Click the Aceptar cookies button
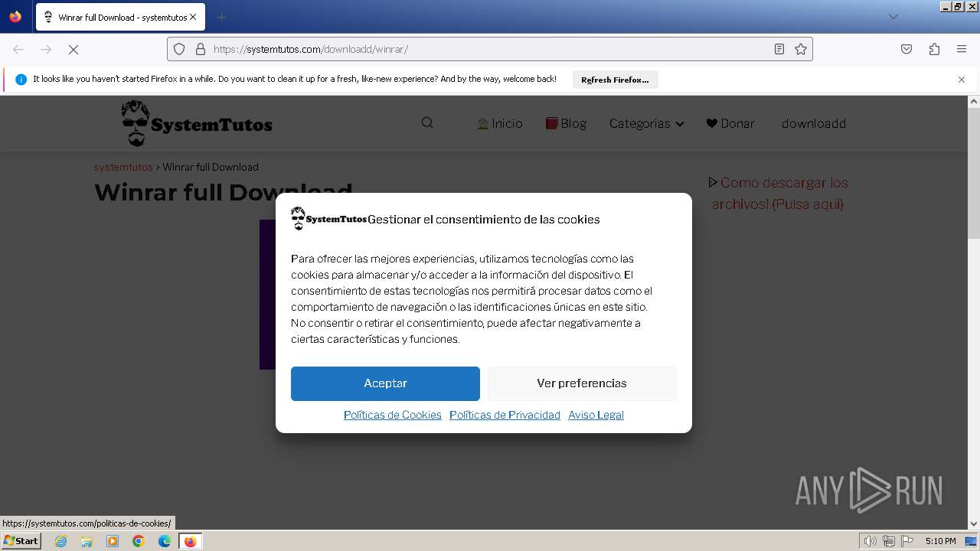980x551 pixels. point(385,383)
